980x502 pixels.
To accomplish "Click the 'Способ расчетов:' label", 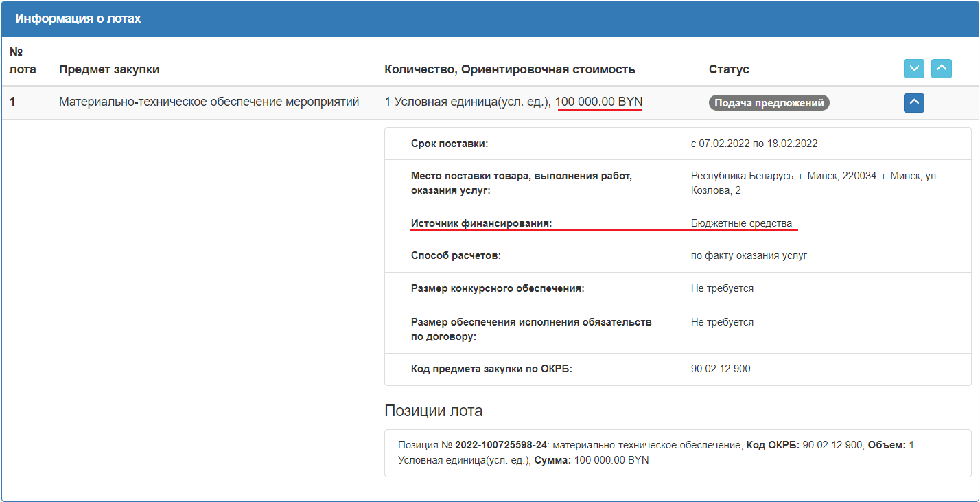I will tap(456, 255).
